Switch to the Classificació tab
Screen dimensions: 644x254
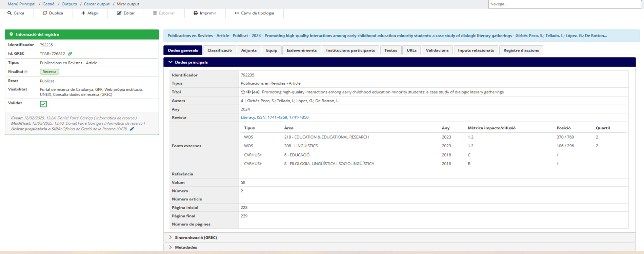[219, 50]
